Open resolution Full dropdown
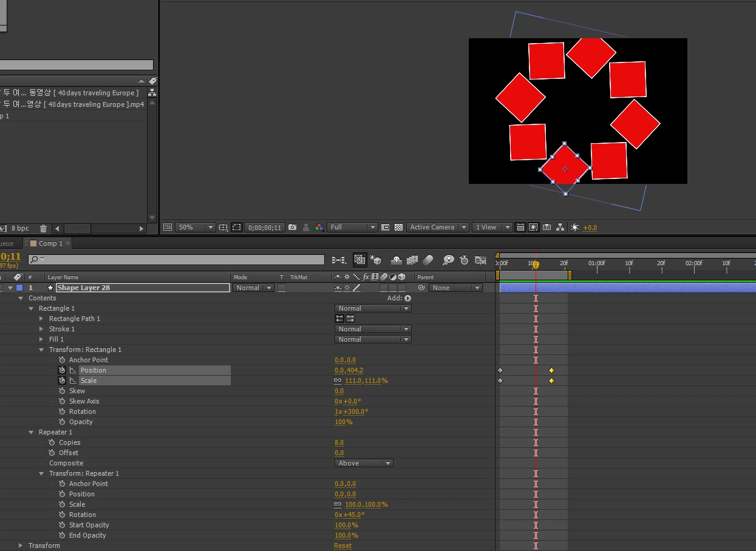 tap(353, 228)
